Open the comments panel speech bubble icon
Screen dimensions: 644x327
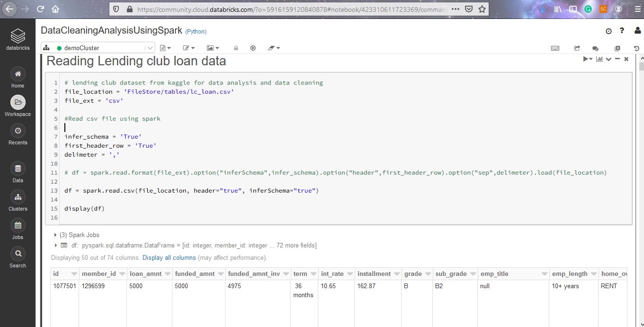tap(595, 48)
